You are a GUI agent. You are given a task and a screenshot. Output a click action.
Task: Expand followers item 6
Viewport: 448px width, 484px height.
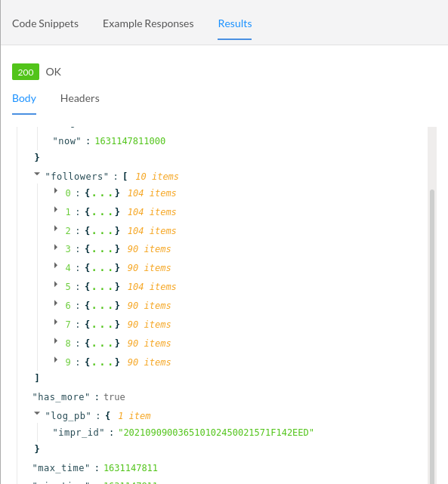(x=56, y=303)
